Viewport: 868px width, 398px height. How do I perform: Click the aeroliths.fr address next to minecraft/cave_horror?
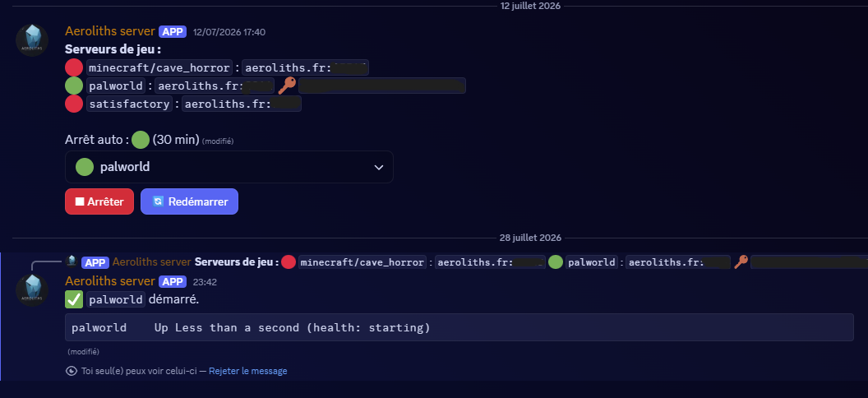click(305, 68)
